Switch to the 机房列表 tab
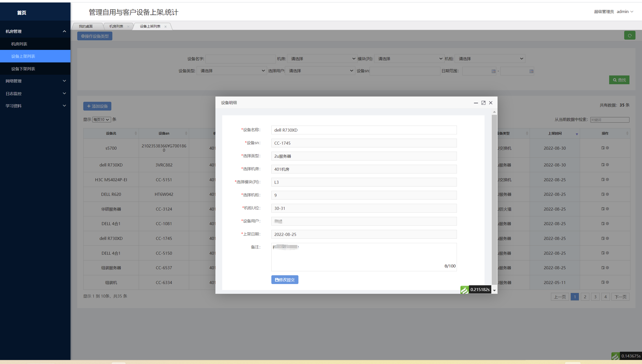The width and height of the screenshot is (642, 364). (116, 26)
